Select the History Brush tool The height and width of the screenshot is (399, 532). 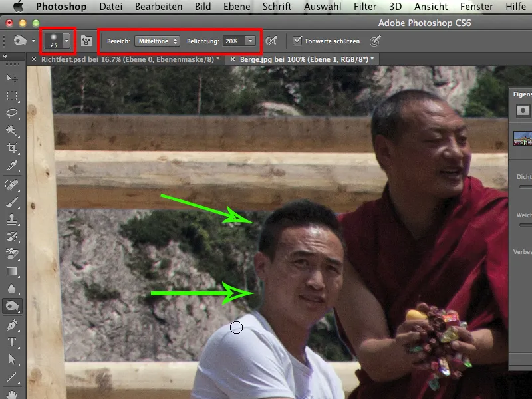(12, 237)
